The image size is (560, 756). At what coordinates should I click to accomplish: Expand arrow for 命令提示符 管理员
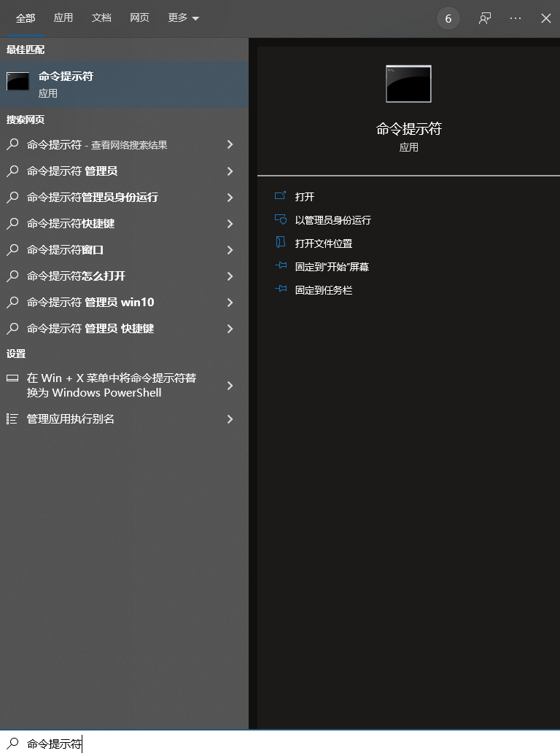pos(230,171)
